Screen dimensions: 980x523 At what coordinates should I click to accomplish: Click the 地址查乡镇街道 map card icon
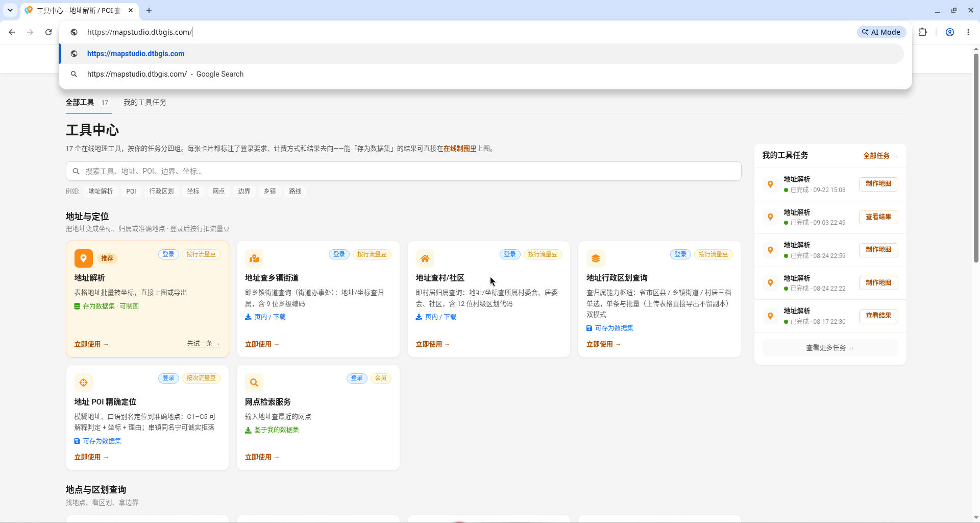click(x=254, y=258)
